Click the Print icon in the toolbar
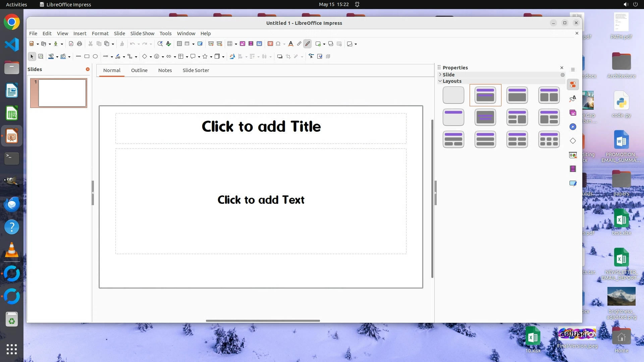This screenshot has height=362, width=644. click(79, 44)
